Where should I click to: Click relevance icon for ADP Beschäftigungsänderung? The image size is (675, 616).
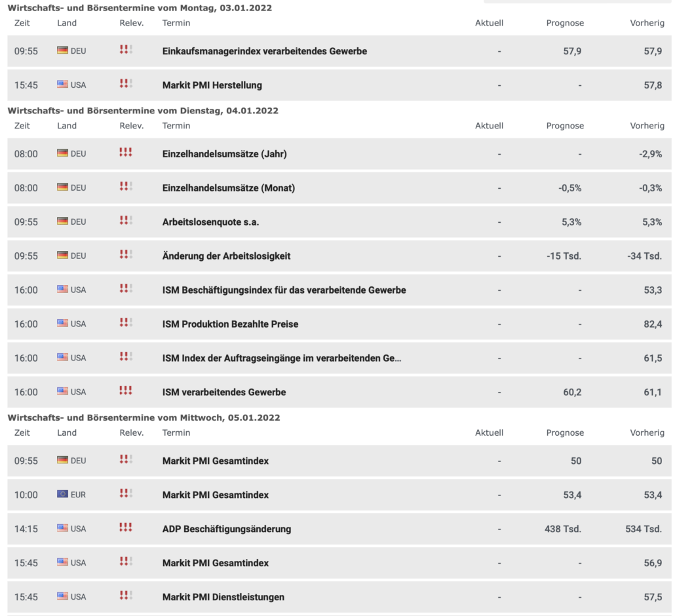[x=126, y=528]
